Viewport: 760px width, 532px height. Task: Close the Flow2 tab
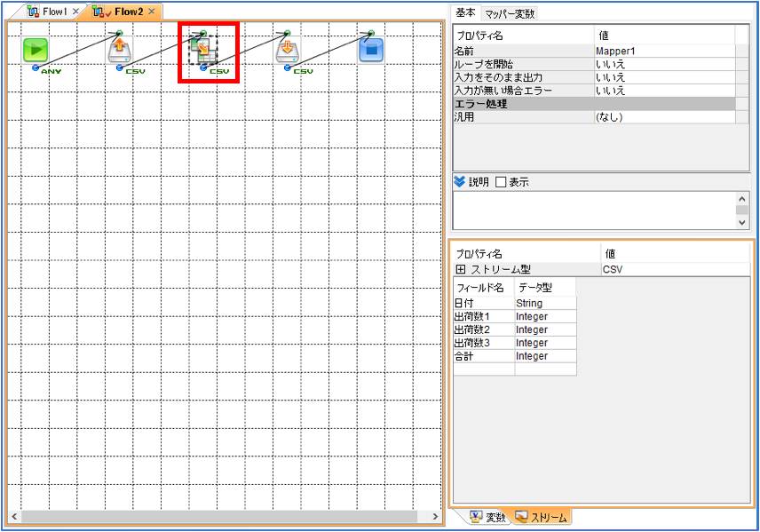152,12
